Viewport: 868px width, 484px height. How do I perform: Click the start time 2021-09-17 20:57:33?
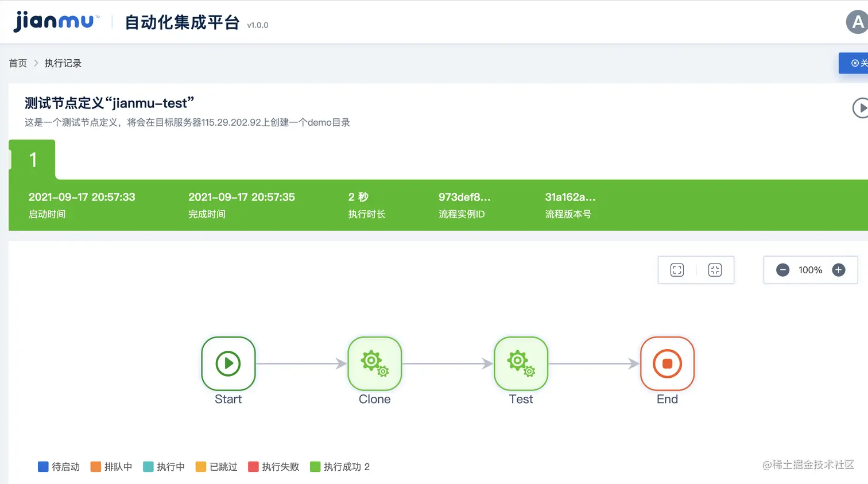[x=82, y=197]
